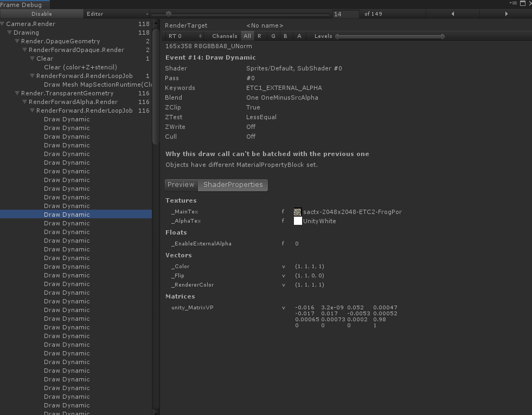Show all color channels
Screen dimensions: 532x415
pyautogui.click(x=247, y=36)
